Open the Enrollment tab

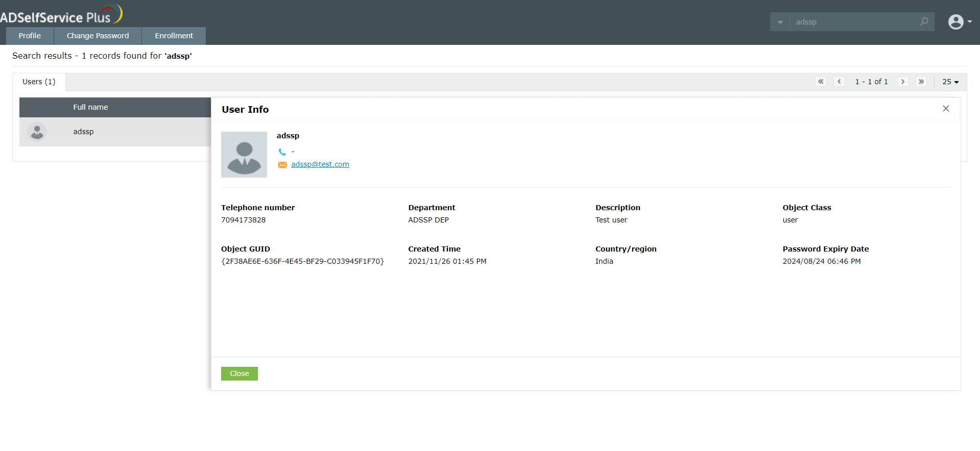point(174,36)
